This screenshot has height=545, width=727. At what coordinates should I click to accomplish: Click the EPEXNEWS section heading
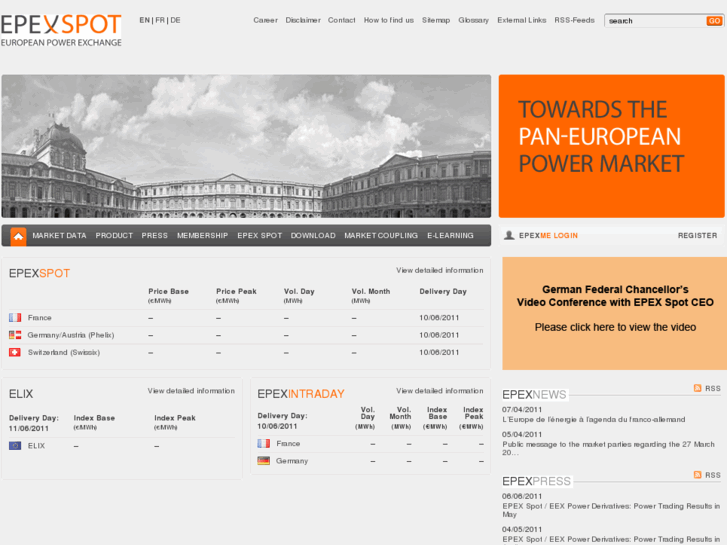534,395
